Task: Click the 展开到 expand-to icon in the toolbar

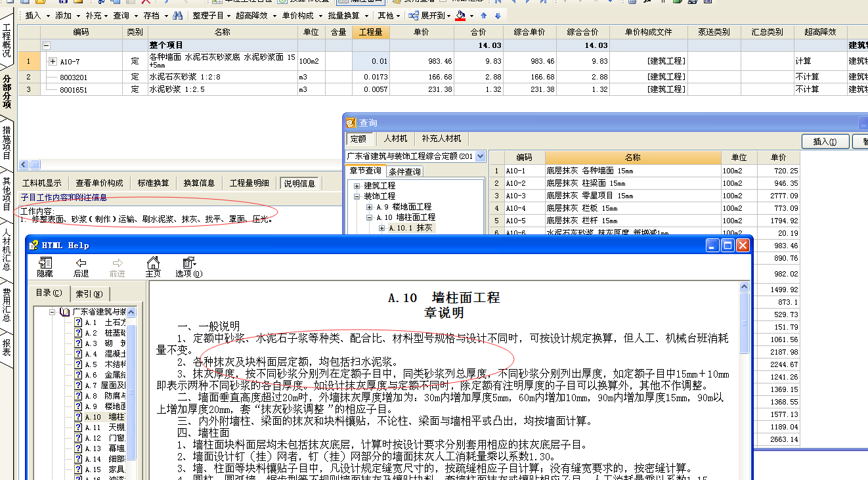Action: [413, 15]
